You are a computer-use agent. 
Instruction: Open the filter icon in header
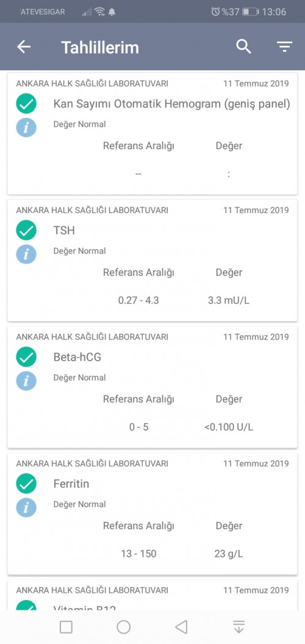pyautogui.click(x=284, y=47)
